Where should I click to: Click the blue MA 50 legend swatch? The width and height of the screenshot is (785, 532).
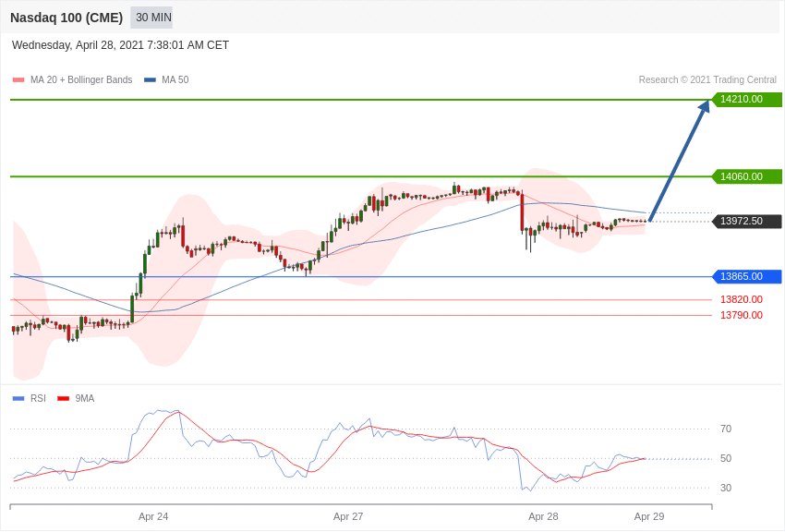(150, 80)
